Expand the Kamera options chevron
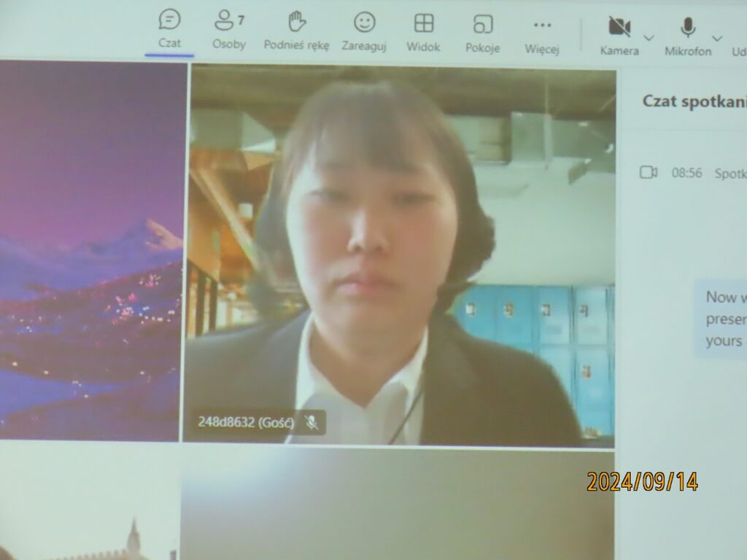Image resolution: width=747 pixels, height=560 pixels. coord(649,38)
